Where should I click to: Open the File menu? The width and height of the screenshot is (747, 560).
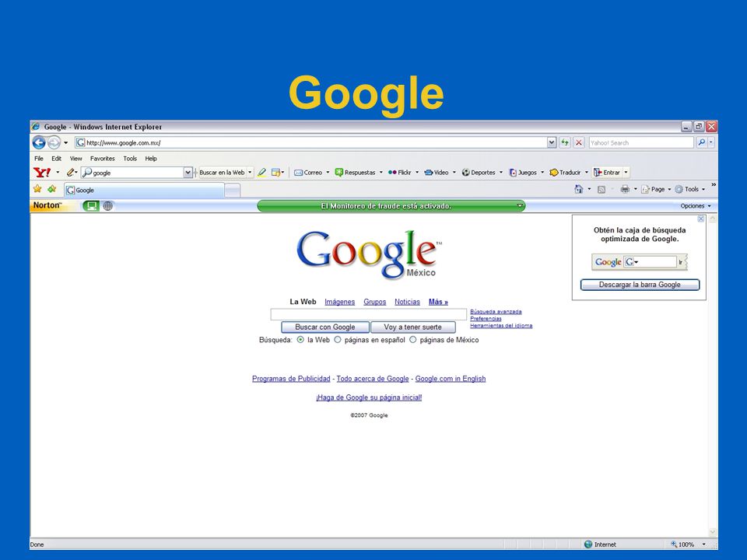39,159
